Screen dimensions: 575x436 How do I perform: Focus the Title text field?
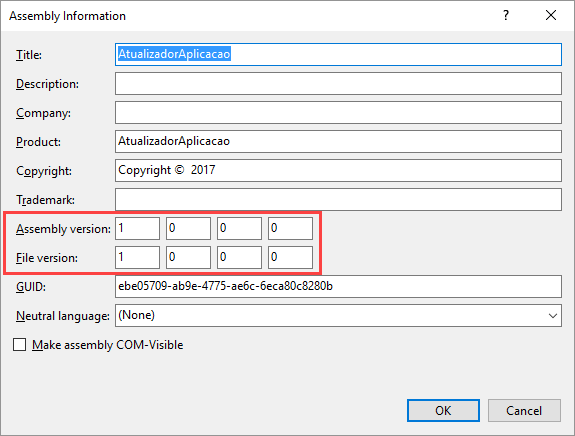coord(338,55)
